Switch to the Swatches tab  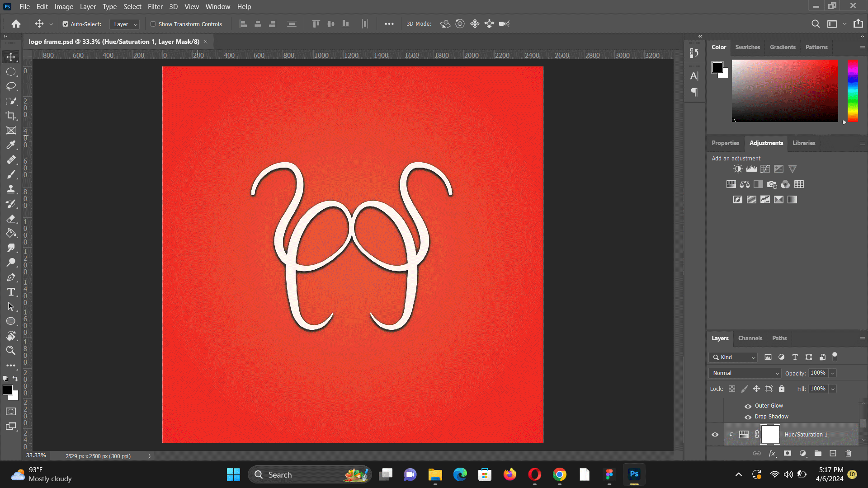(747, 47)
